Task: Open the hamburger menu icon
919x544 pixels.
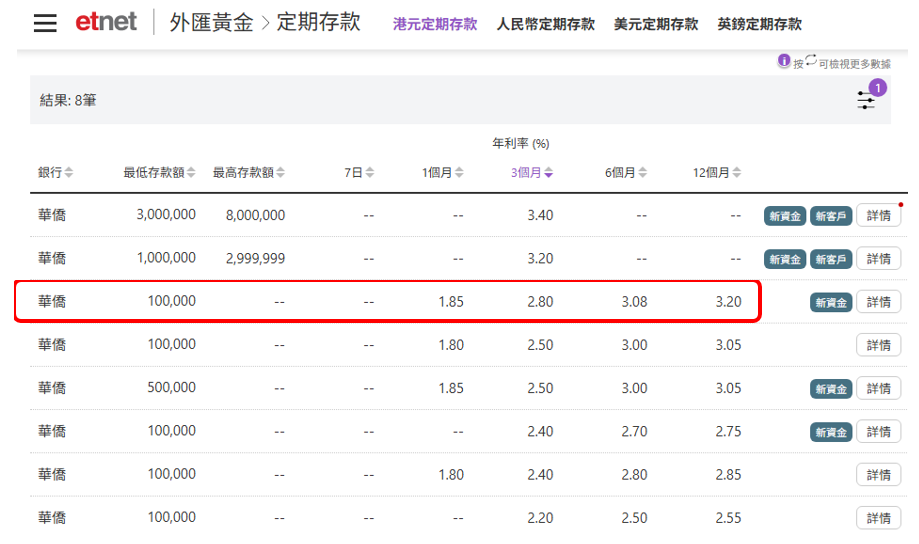Action: coord(45,23)
